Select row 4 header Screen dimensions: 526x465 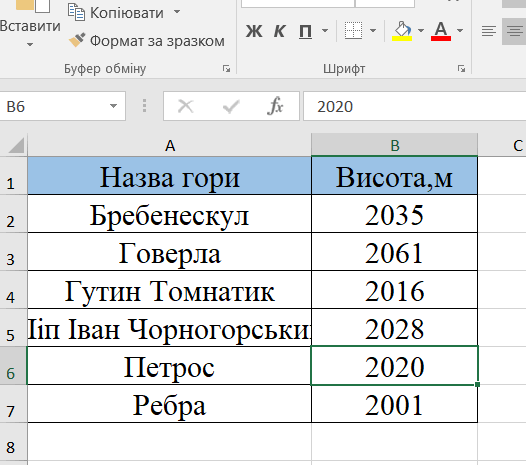coord(13,290)
